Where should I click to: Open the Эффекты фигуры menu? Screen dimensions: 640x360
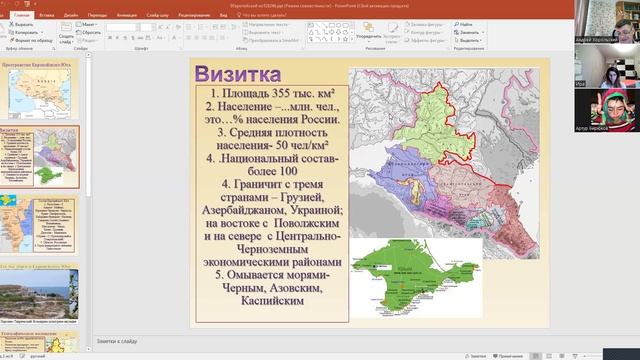coord(425,40)
